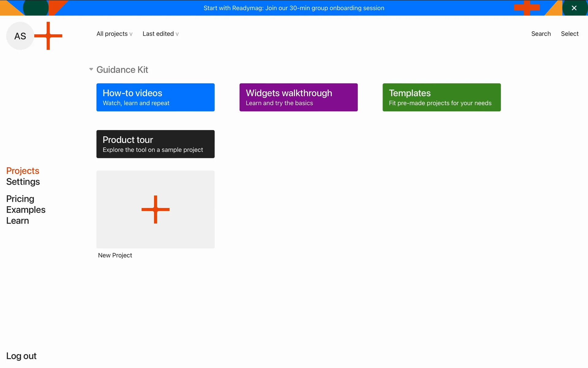Click the onboarding session banner text
This screenshot has width=588, height=368.
pos(294,8)
